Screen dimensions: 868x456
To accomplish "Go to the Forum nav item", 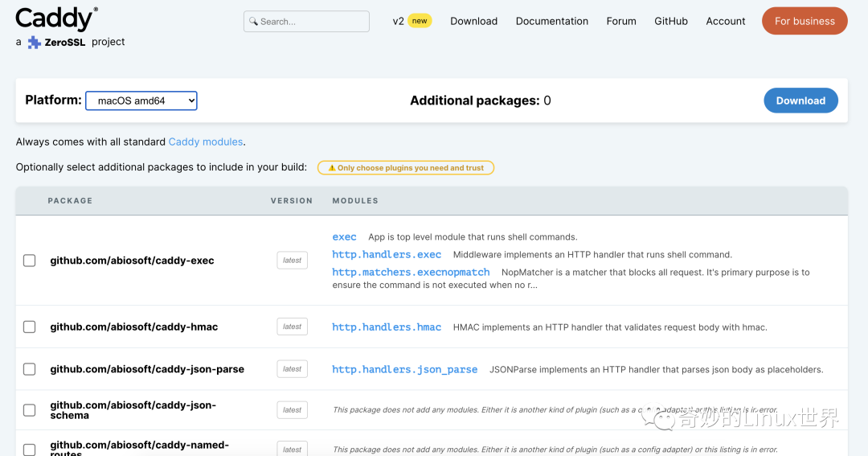I will tap(621, 21).
